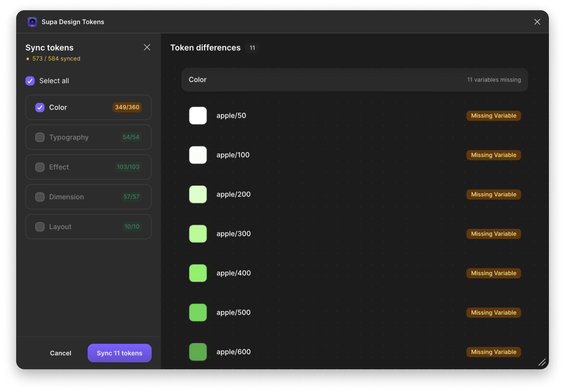Image resolution: width=565 pixels, height=392 pixels.
Task: Select the Layout category checkbox
Action: [x=40, y=227]
